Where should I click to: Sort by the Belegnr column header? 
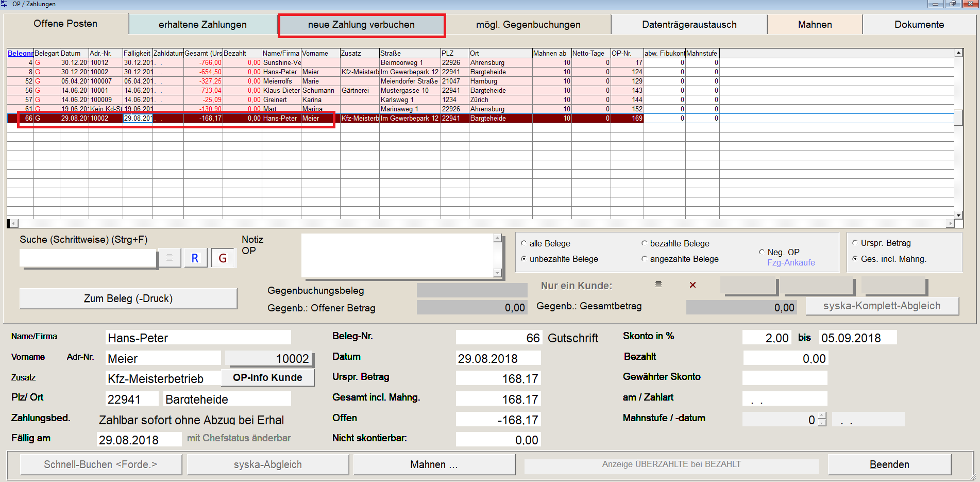point(20,53)
